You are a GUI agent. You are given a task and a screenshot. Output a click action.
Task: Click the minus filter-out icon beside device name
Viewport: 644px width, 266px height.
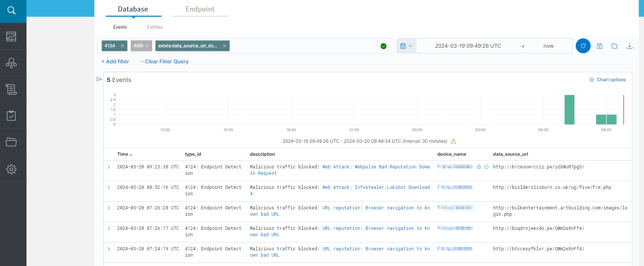487,167
